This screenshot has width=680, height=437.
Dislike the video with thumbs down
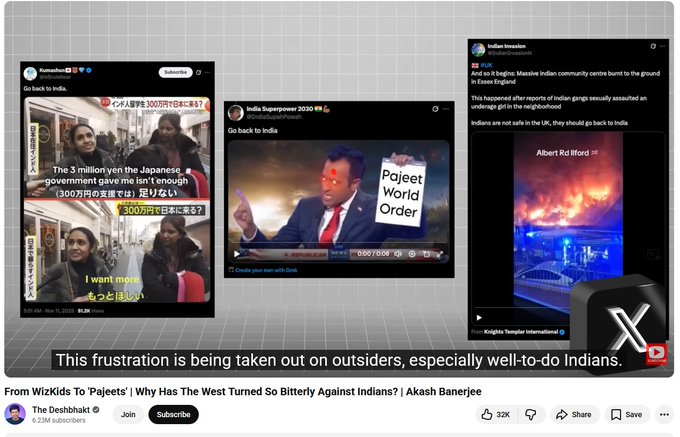[x=531, y=414]
